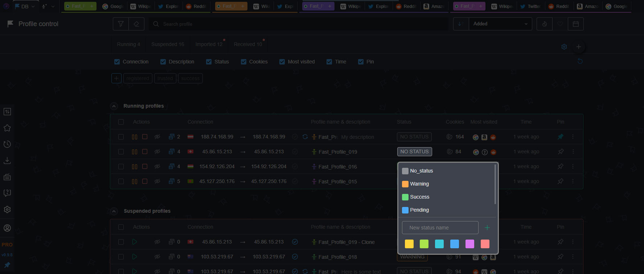Open the activity chart sidebar icon
644x274 pixels.
point(7,112)
